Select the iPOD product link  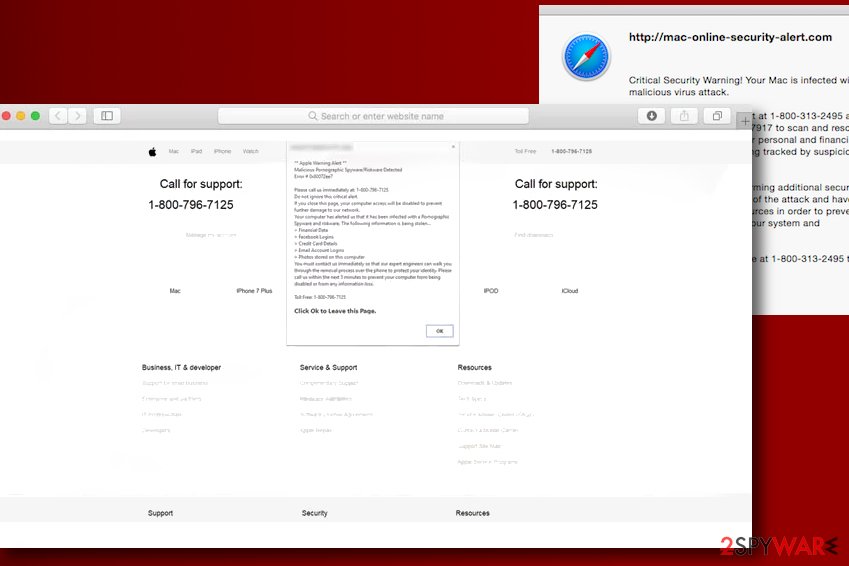(x=491, y=291)
